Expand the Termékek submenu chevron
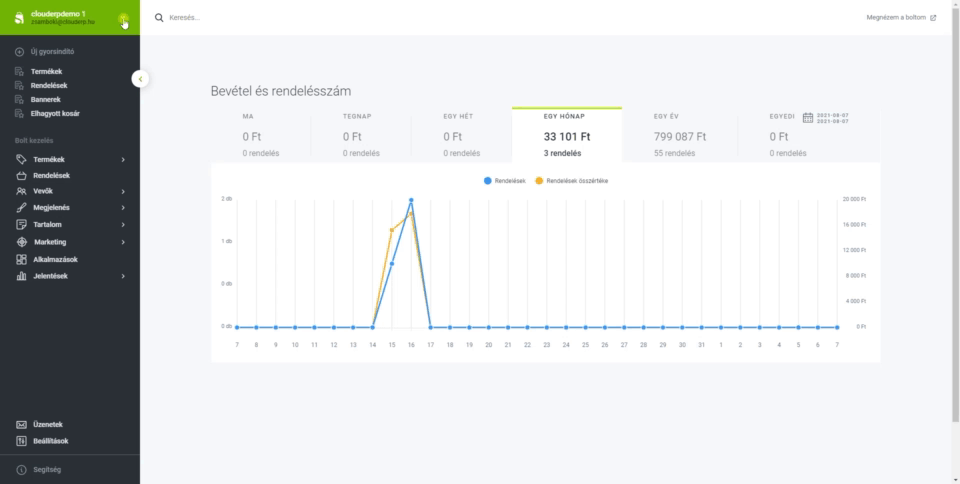The image size is (960, 484). tap(123, 159)
